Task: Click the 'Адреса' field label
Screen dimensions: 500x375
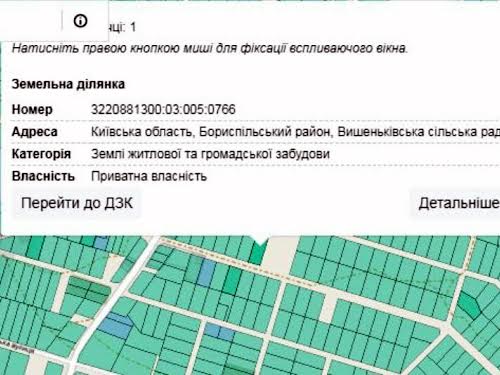Action: click(x=35, y=132)
